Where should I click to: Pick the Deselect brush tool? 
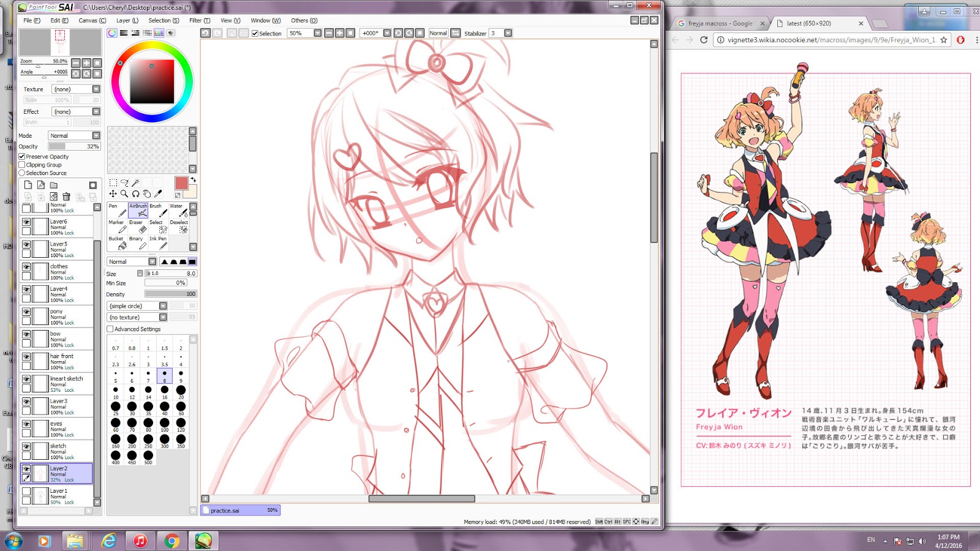point(179,227)
